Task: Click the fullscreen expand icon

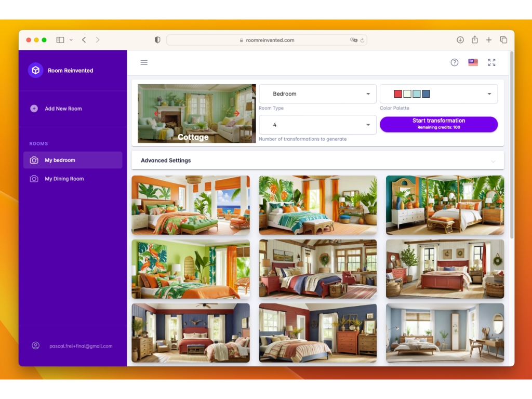Action: [491, 62]
